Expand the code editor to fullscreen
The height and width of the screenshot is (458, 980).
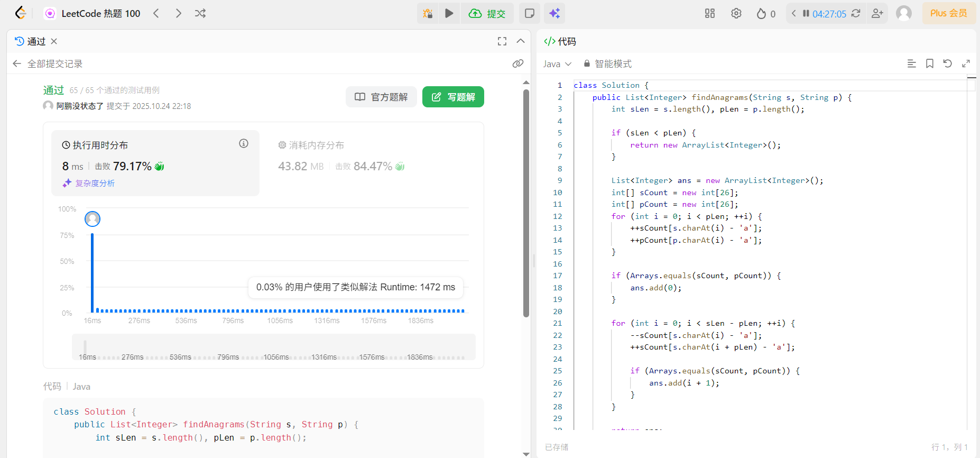pos(966,63)
